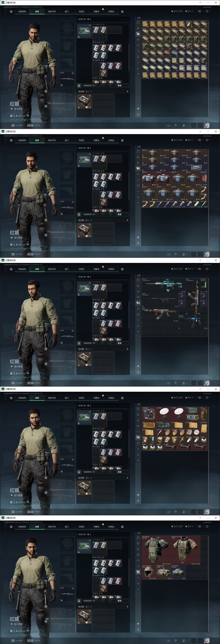Toggle 显示装备 checkbox in ammo-box window
The image size is (220, 644).
click(12, 109)
